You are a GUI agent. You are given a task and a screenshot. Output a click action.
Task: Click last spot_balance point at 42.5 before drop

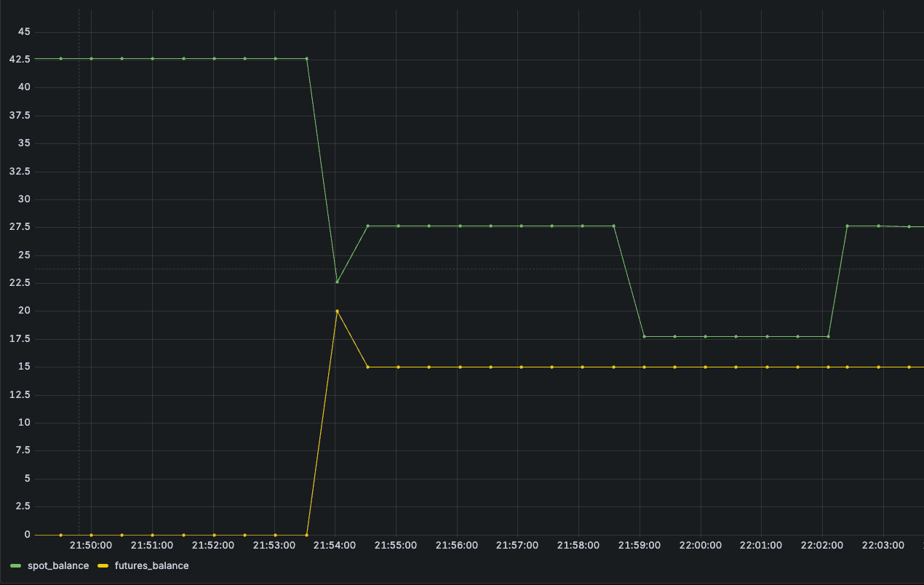click(306, 58)
